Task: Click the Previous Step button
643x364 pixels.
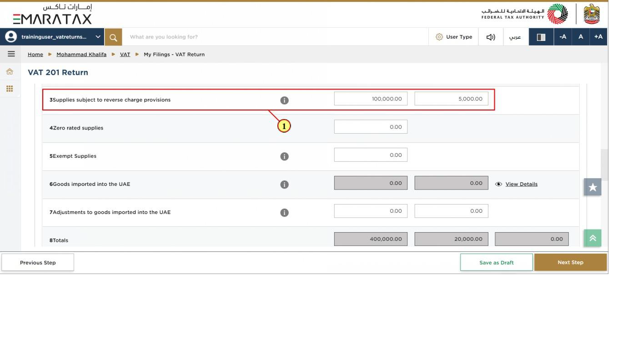Action: pyautogui.click(x=38, y=263)
